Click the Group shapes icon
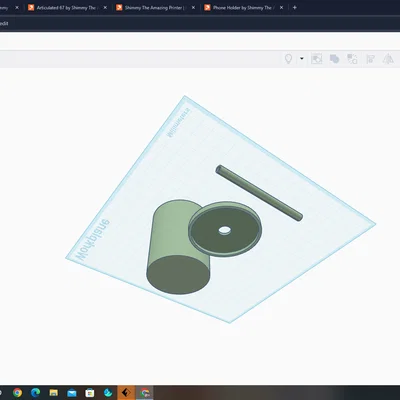This screenshot has width=400, height=400. [x=334, y=59]
